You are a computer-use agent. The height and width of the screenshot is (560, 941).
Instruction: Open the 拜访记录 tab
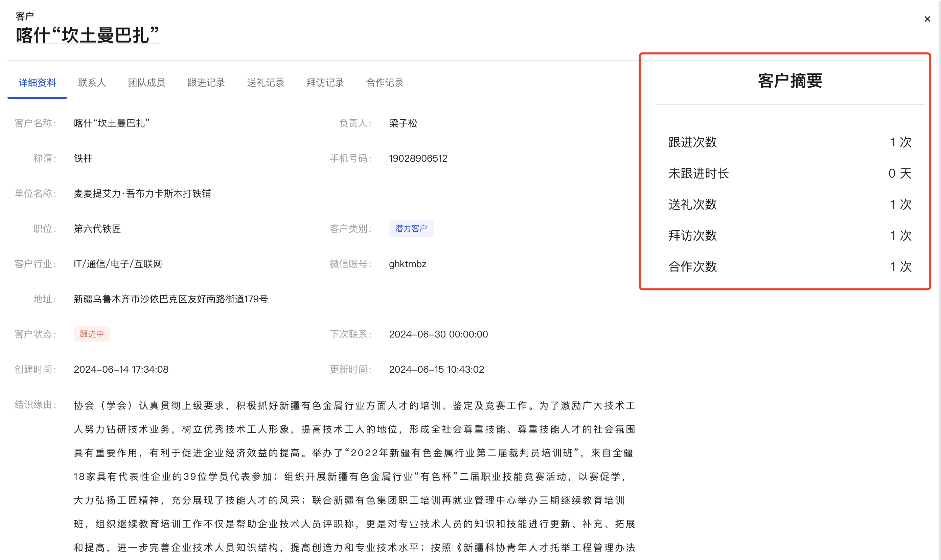point(325,83)
